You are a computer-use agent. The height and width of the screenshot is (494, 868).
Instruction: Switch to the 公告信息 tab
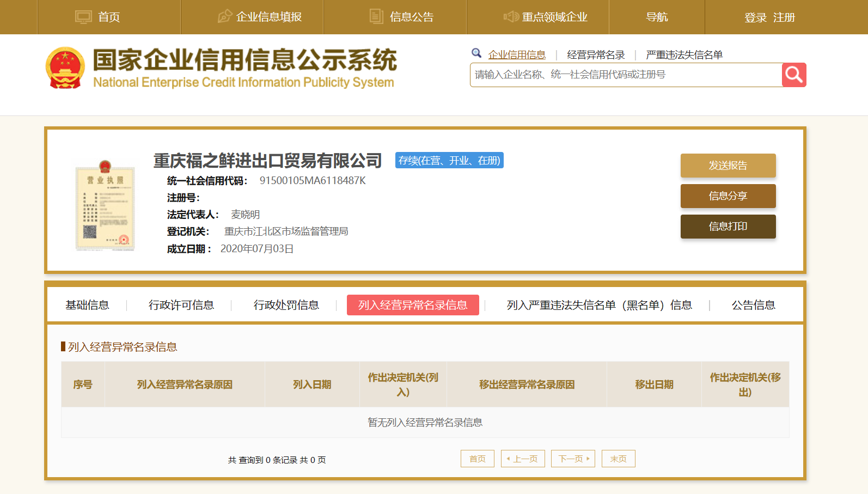[754, 305]
